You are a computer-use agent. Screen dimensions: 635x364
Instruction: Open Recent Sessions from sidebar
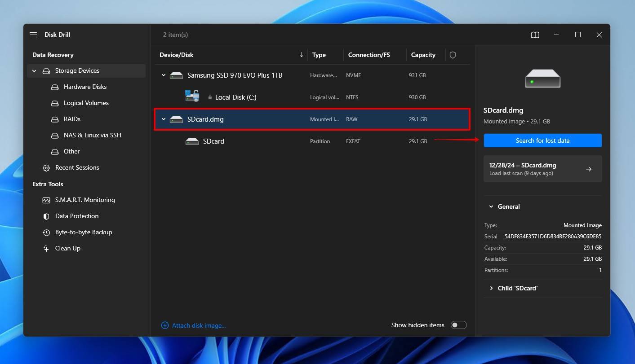pos(77,167)
